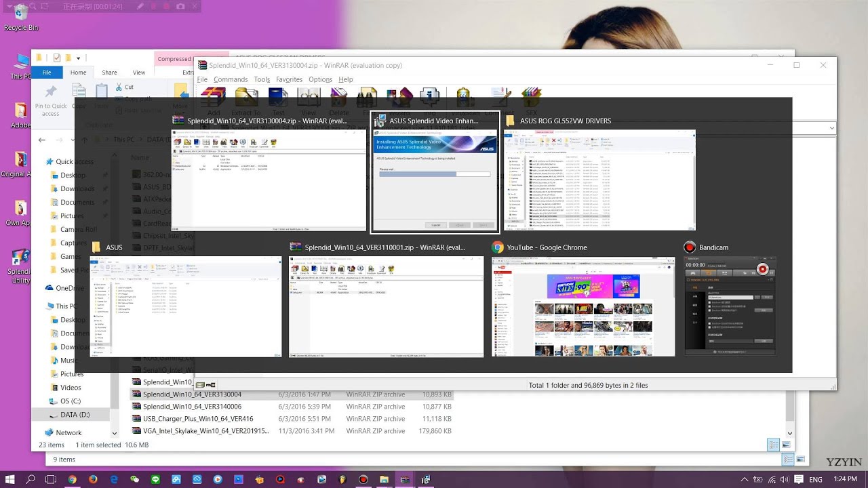Click the Cut command in Explorer ribbon
The height and width of the screenshot is (488, 868).
click(124, 87)
